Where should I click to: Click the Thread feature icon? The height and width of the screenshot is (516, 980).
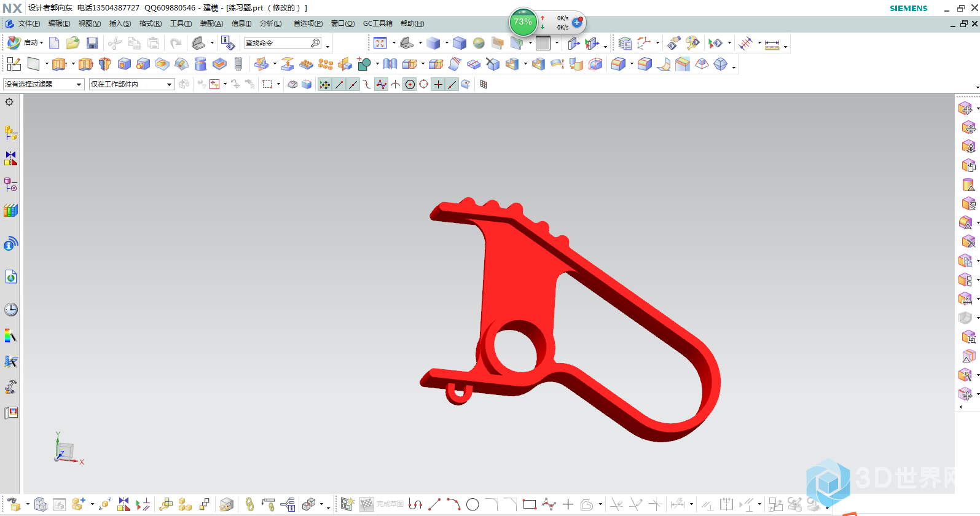point(238,64)
